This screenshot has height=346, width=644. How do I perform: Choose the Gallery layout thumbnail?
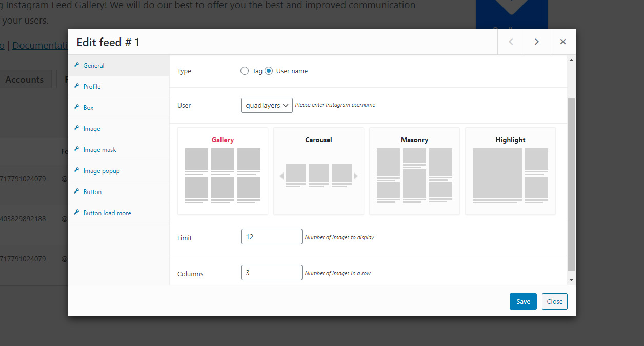[223, 171]
